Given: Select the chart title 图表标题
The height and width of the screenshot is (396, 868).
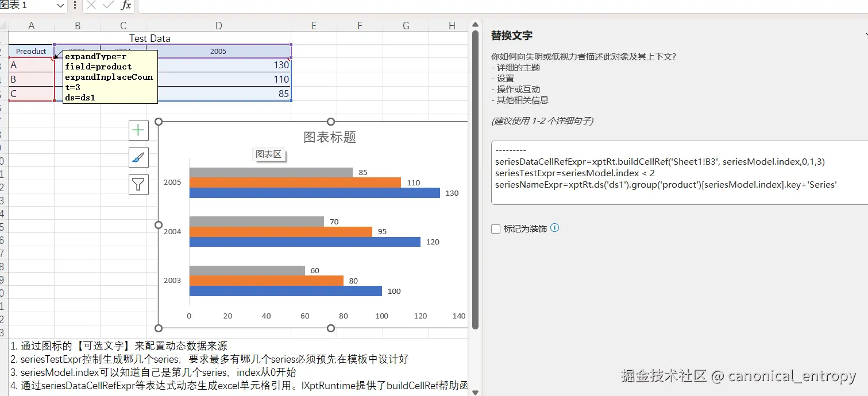Looking at the screenshot, I should coord(330,137).
